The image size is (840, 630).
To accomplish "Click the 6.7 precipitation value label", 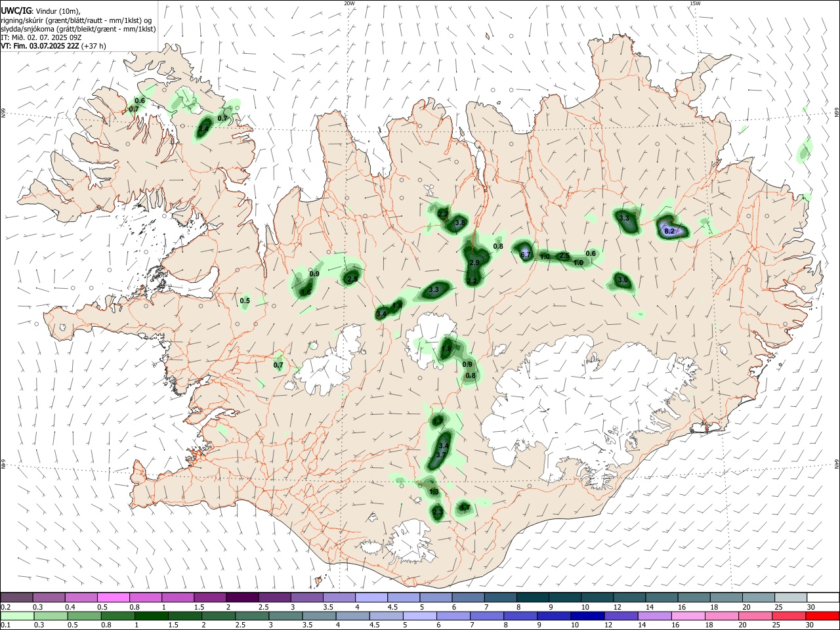I will pyautogui.click(x=526, y=255).
